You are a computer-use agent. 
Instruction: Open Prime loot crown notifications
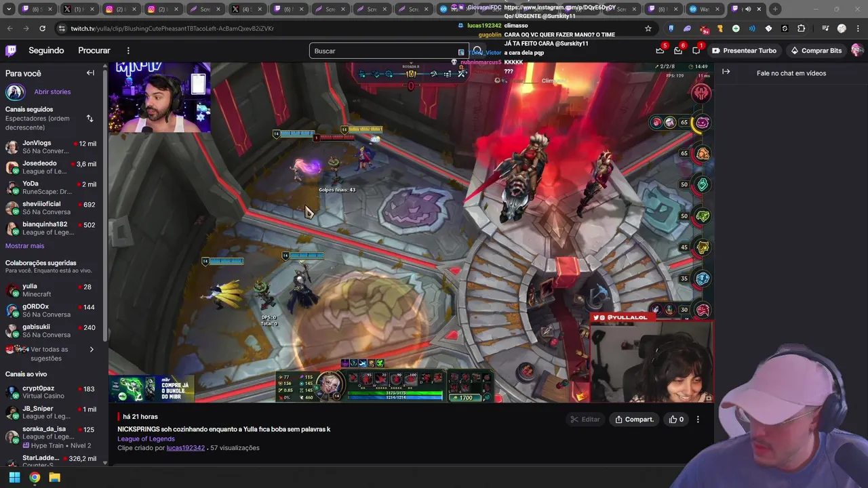(660, 51)
